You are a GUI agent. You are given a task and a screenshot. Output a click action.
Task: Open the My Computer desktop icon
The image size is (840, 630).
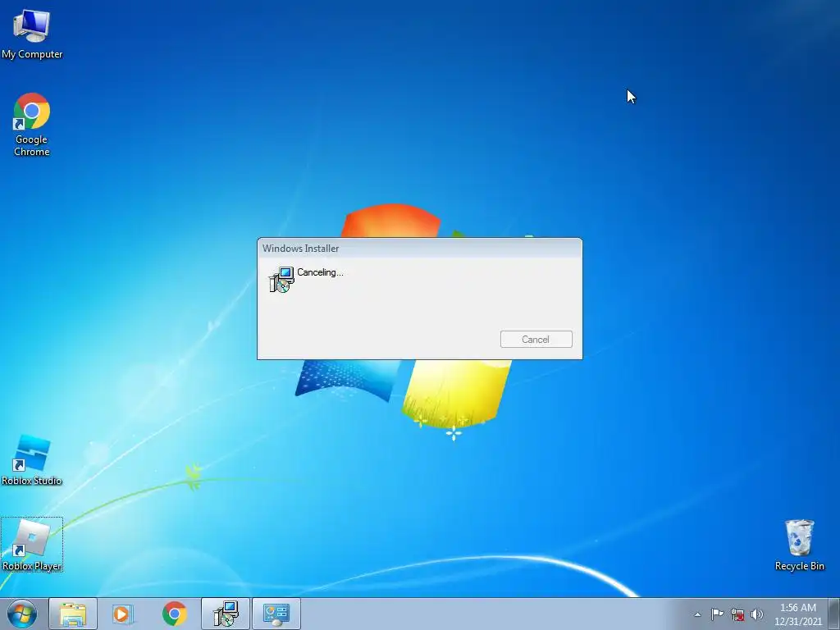pyautogui.click(x=32, y=34)
